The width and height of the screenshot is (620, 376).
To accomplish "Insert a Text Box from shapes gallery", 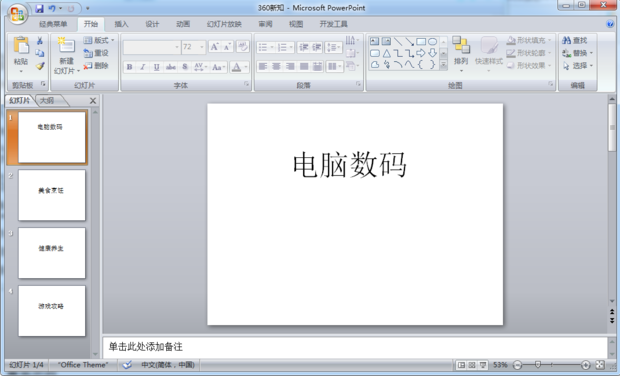I will 375,42.
